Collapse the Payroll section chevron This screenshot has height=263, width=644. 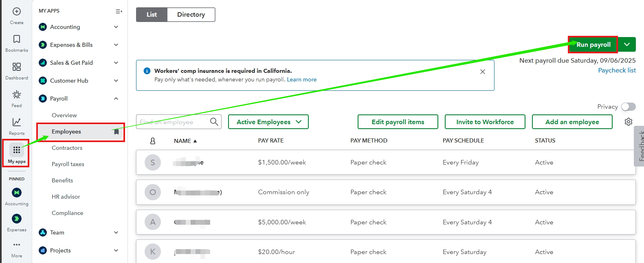[116, 99]
